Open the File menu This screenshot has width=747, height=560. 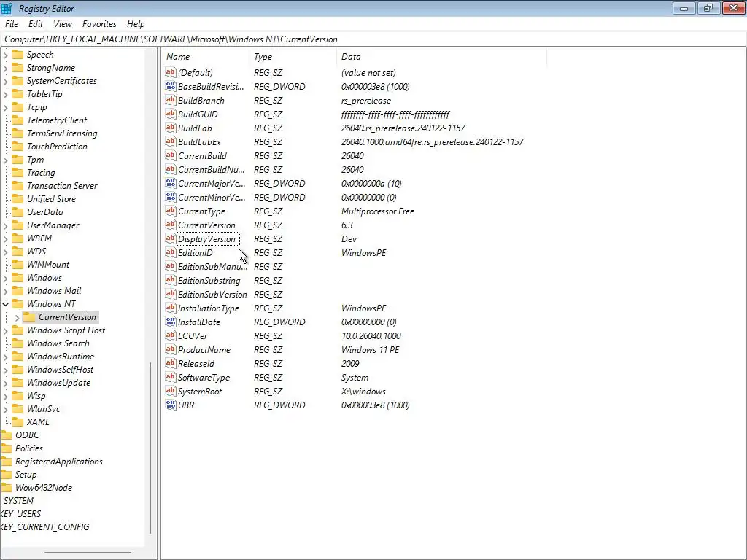(12, 24)
